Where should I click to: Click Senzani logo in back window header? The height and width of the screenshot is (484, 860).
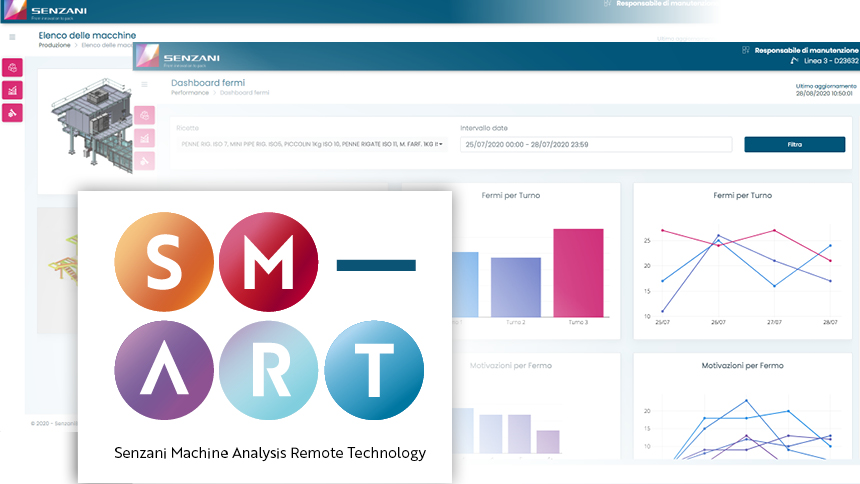[46, 11]
